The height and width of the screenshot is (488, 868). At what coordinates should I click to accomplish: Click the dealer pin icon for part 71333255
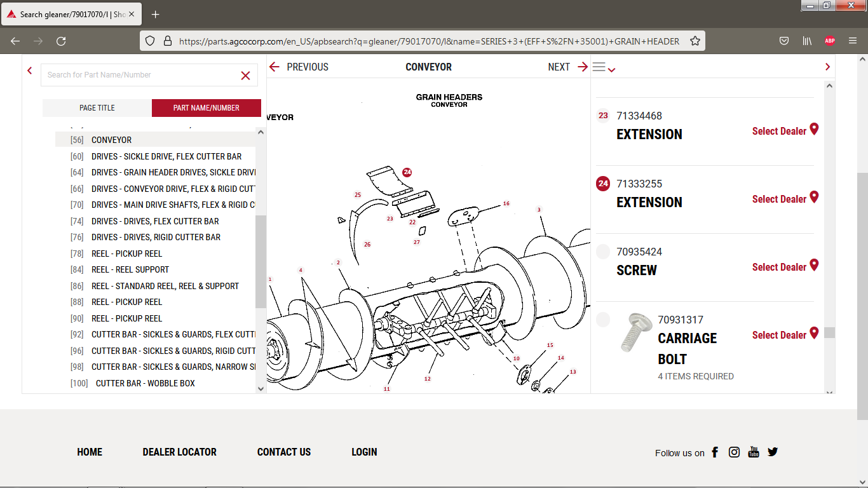tap(814, 197)
